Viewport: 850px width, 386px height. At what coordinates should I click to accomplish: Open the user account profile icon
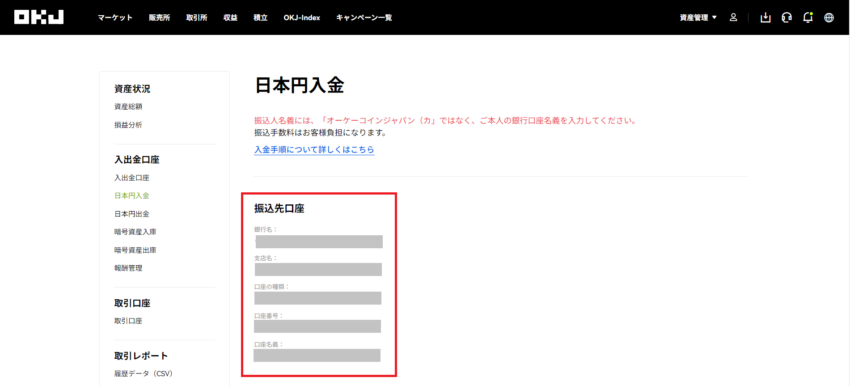(x=733, y=17)
